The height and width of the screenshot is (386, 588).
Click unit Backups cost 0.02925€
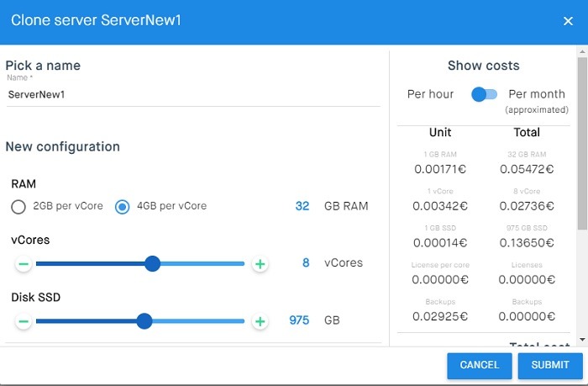440,316
